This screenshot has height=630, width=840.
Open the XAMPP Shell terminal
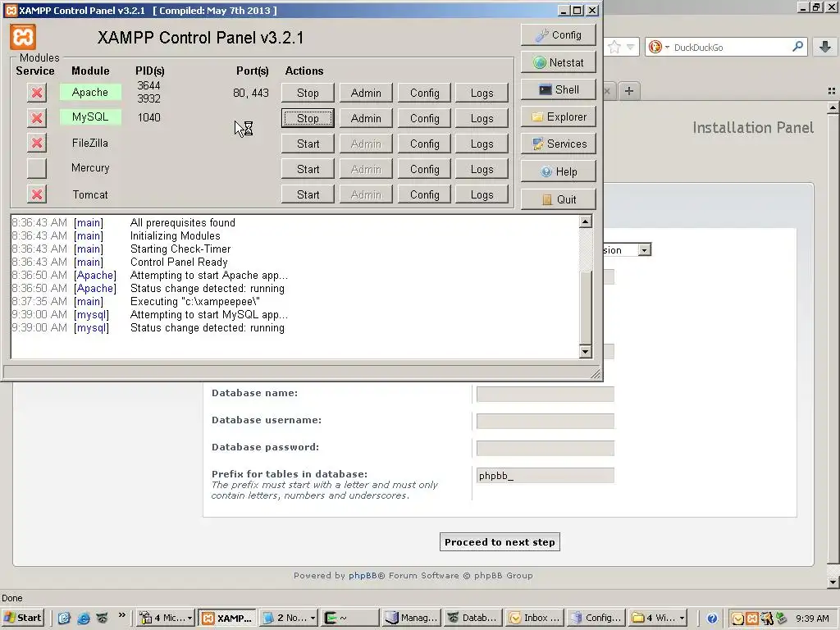point(558,89)
